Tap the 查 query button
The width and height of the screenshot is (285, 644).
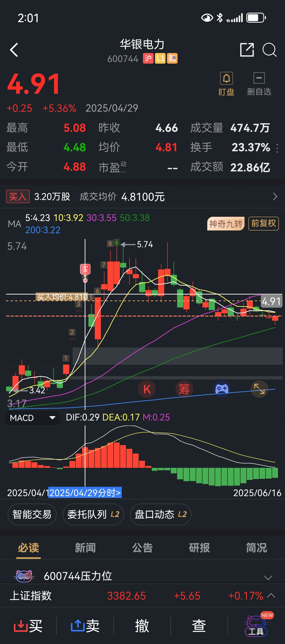(x=199, y=626)
